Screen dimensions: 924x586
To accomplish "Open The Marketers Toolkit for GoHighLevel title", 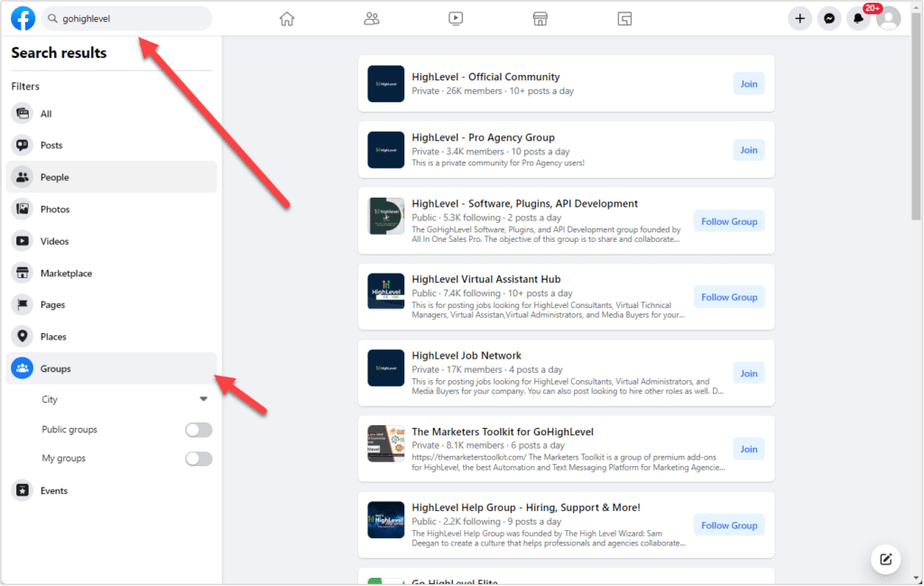I will click(x=503, y=432).
